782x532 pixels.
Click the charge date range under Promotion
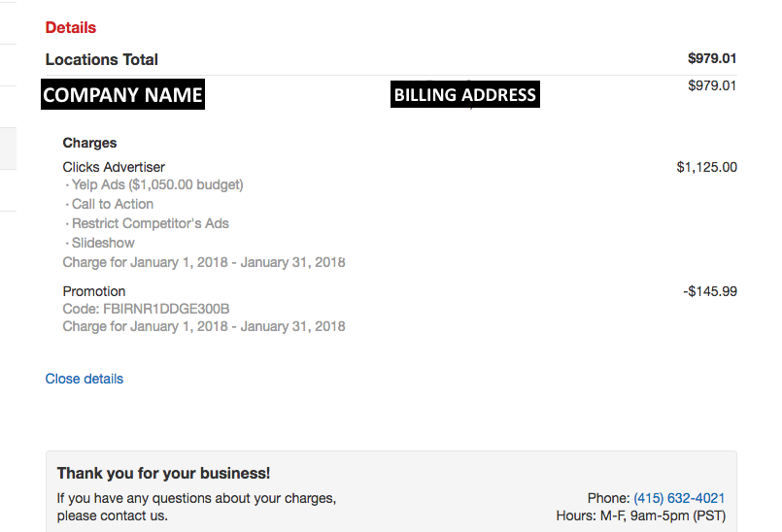click(x=204, y=326)
